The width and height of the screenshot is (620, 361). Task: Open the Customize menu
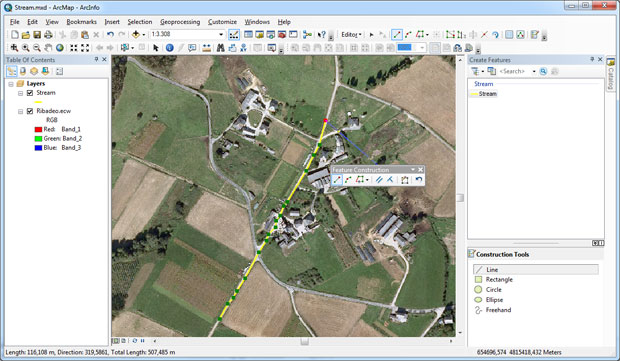222,22
